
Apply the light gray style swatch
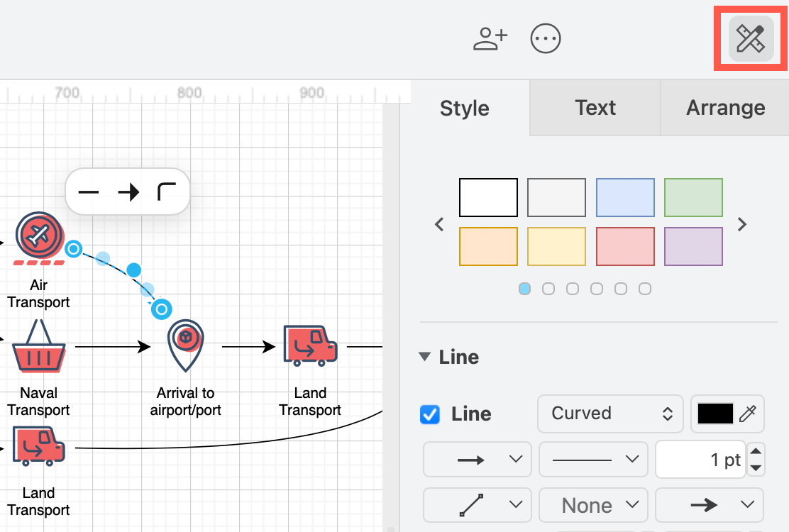pyautogui.click(x=556, y=198)
